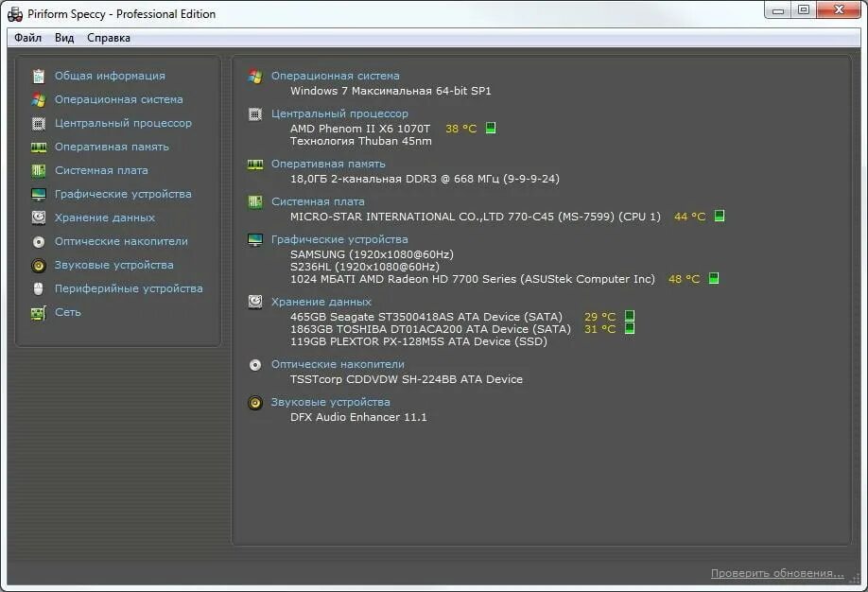
Task: Click the 48 °C graphics temperature value
Action: coord(685,279)
